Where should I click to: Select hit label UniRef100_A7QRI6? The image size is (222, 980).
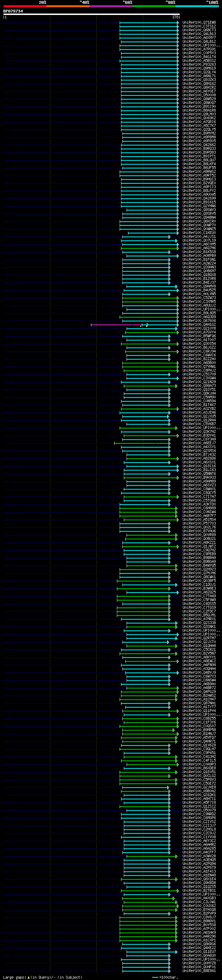point(199,122)
